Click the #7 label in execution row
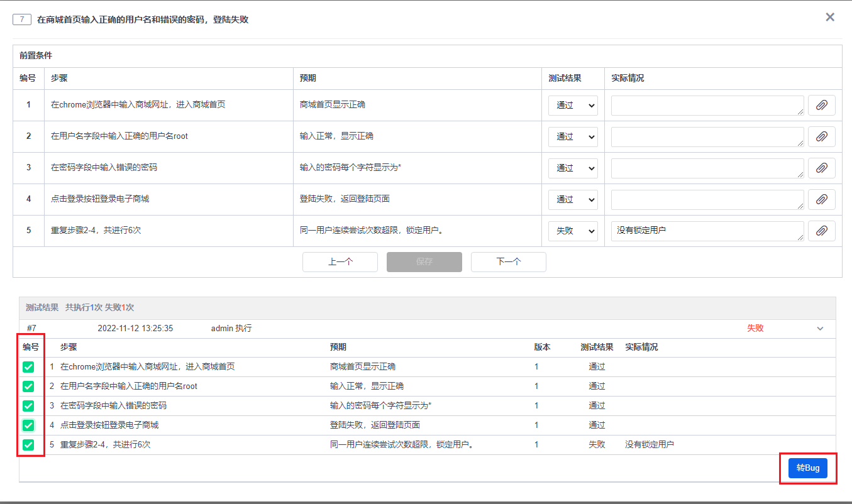The image size is (852, 504). coord(31,329)
